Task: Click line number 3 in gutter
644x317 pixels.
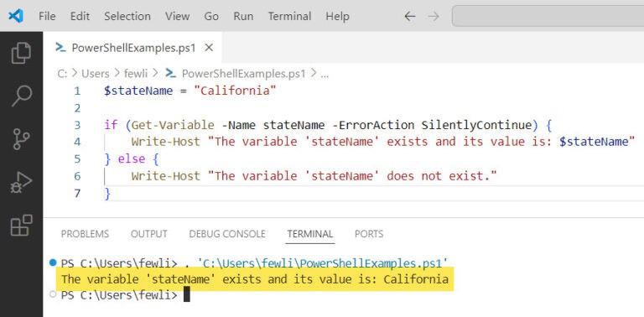Action: tap(78, 125)
